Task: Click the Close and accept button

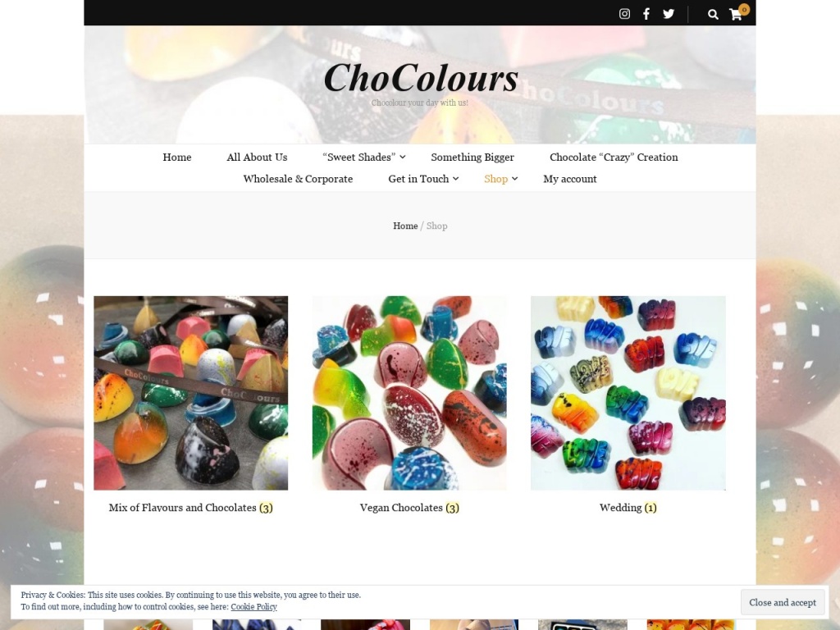Action: pyautogui.click(x=782, y=603)
